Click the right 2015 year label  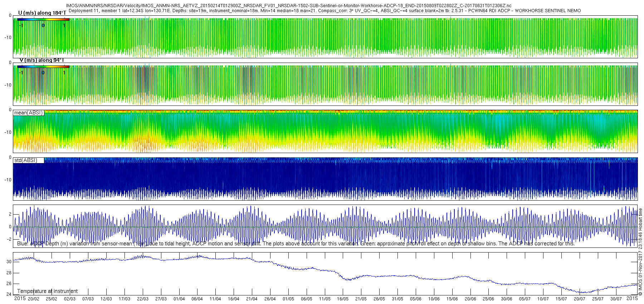[632, 298]
